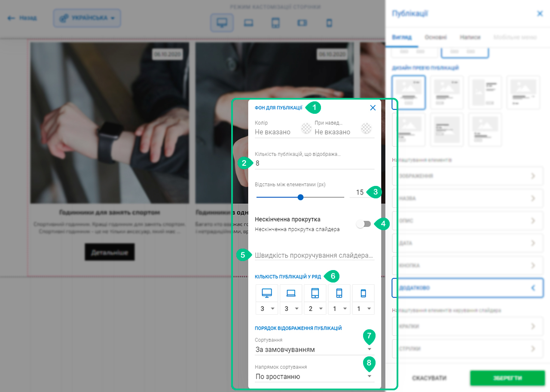
Task: Close the ФОН ДЛЯ ПУБЛІКАЦІЇ settings popup
Action: click(x=373, y=108)
